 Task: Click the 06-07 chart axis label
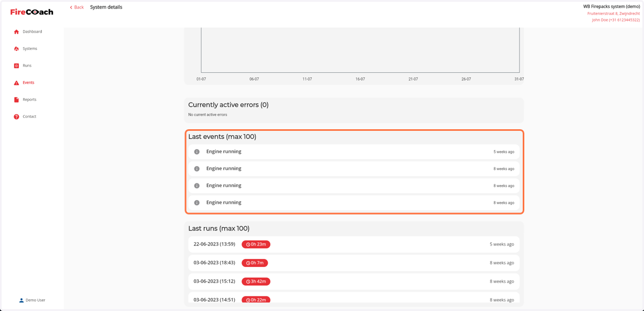pos(254,79)
